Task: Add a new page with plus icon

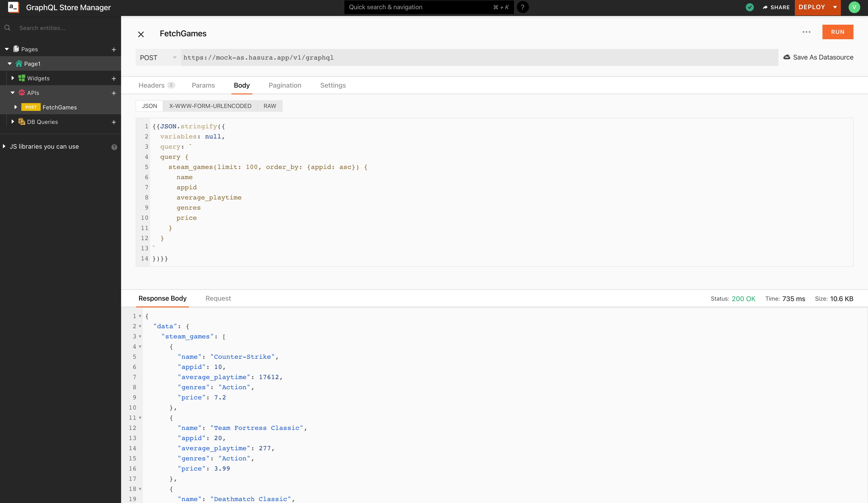Action: [x=114, y=50]
